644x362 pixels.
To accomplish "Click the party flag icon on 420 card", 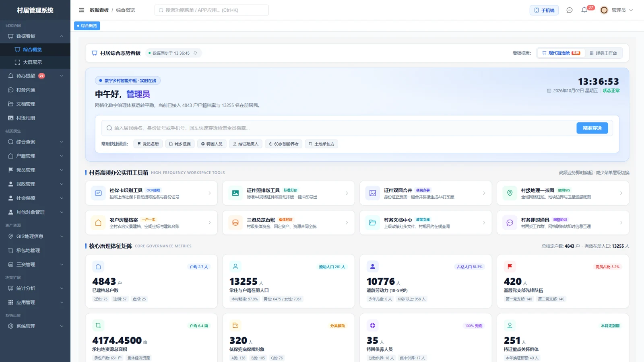I will pos(510,266).
